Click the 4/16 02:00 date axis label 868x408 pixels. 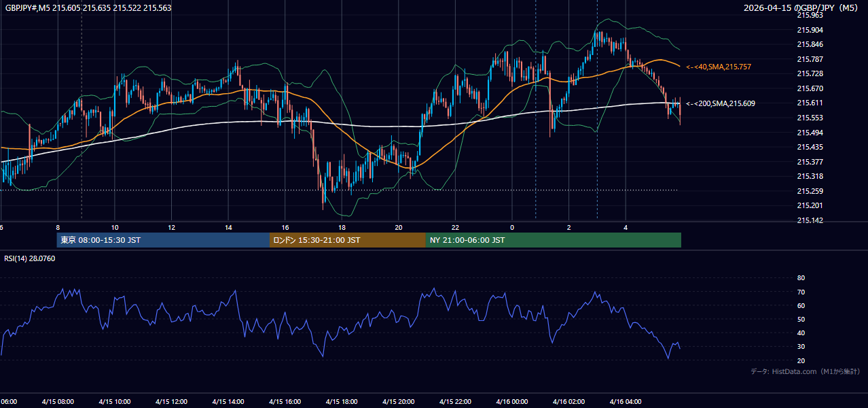(569, 402)
